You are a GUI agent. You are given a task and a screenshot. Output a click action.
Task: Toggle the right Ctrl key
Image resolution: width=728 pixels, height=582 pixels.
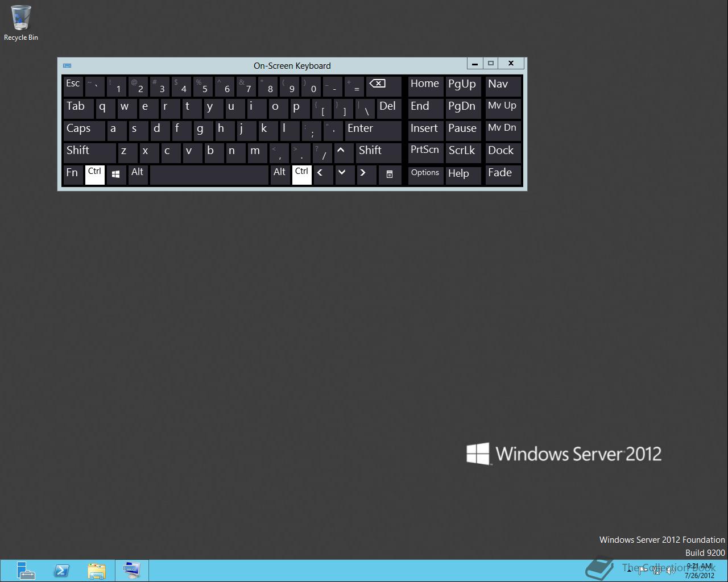pos(302,175)
